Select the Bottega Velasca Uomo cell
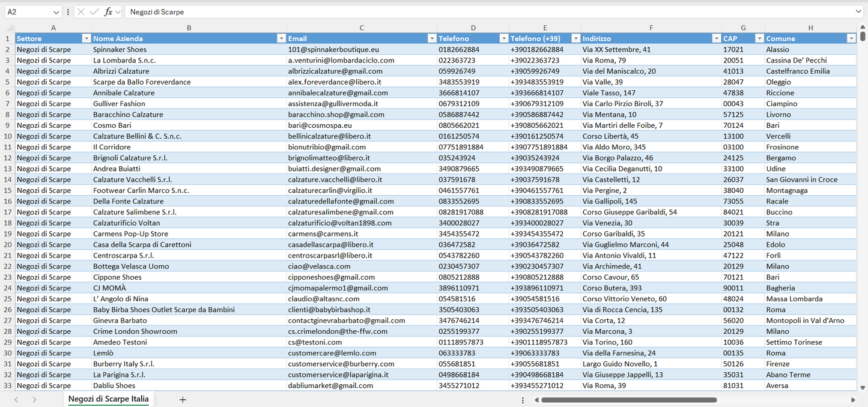 pos(189,267)
